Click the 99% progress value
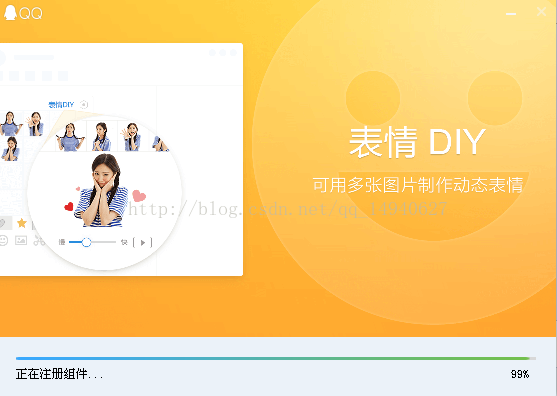The width and height of the screenshot is (557, 396). pos(520,374)
